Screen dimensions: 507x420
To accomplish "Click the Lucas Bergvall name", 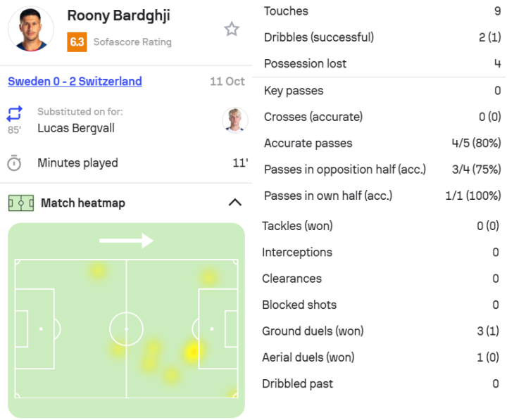I will 75,128.
